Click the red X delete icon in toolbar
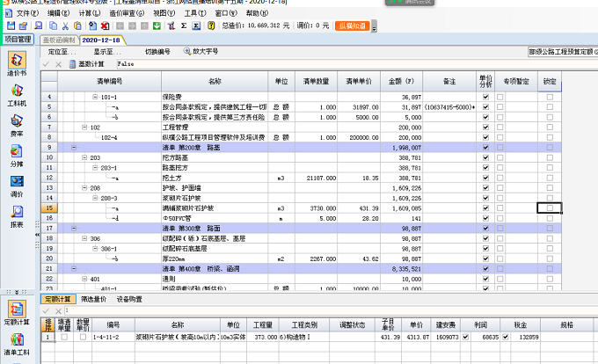This screenshot has width=598, height=364. [105, 25]
